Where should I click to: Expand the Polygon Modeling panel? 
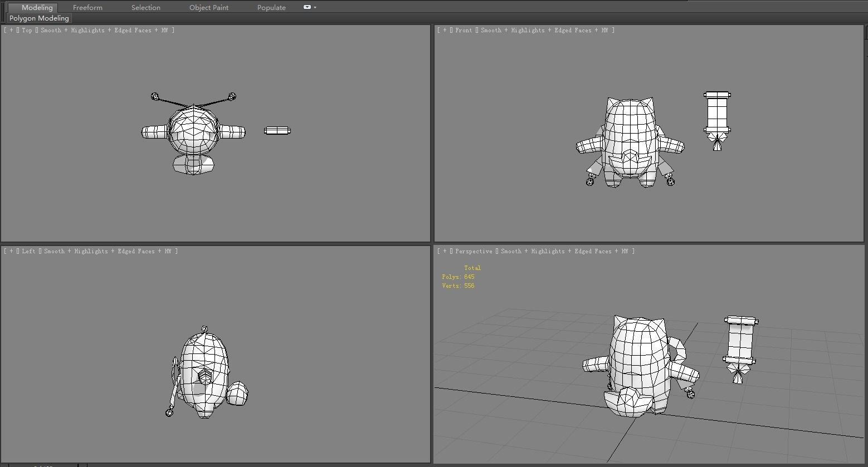click(x=39, y=18)
